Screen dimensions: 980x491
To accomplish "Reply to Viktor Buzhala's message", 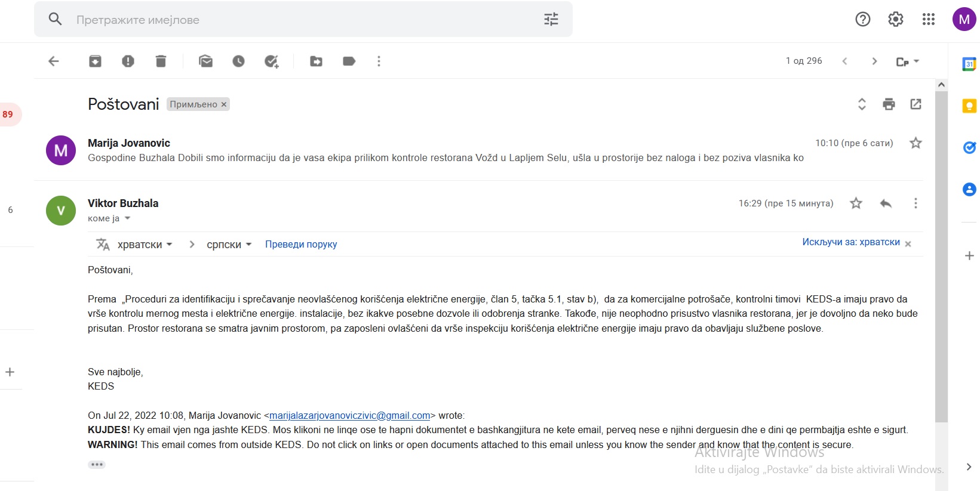I will click(886, 203).
